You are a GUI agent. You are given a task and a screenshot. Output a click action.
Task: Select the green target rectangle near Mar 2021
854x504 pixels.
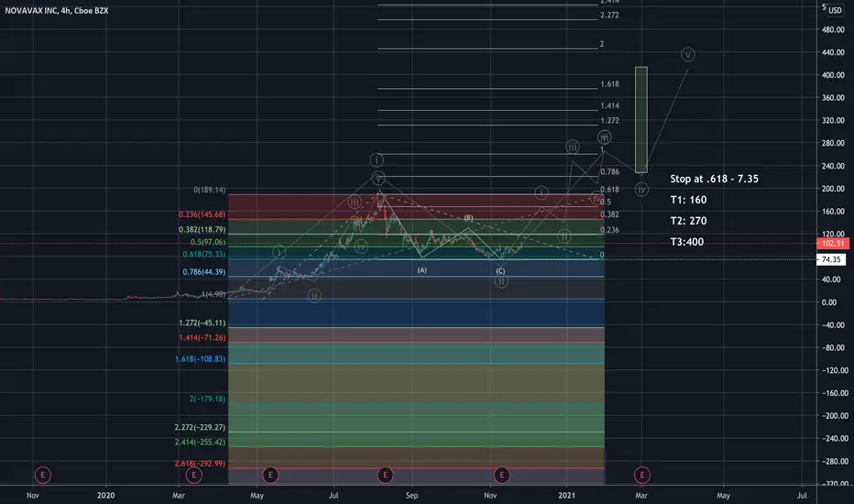tap(641, 120)
